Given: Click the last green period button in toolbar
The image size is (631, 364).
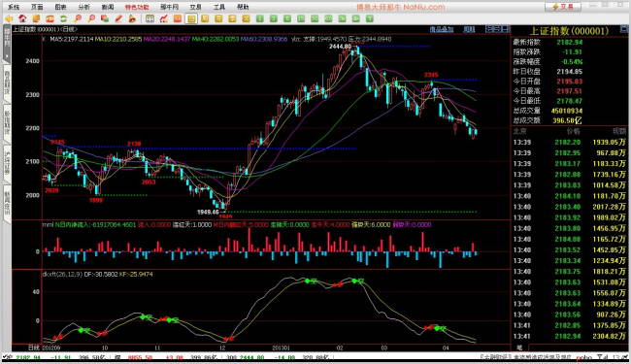Looking at the screenshot, I should click(x=370, y=18).
